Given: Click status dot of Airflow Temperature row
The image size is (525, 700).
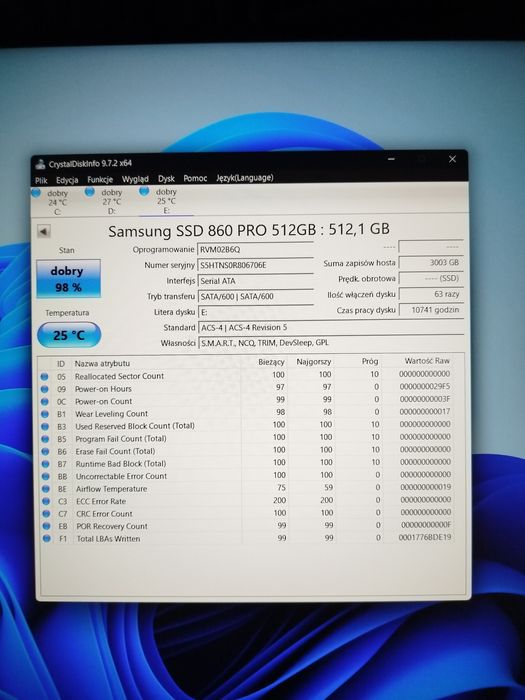Looking at the screenshot, I should coord(46,489).
